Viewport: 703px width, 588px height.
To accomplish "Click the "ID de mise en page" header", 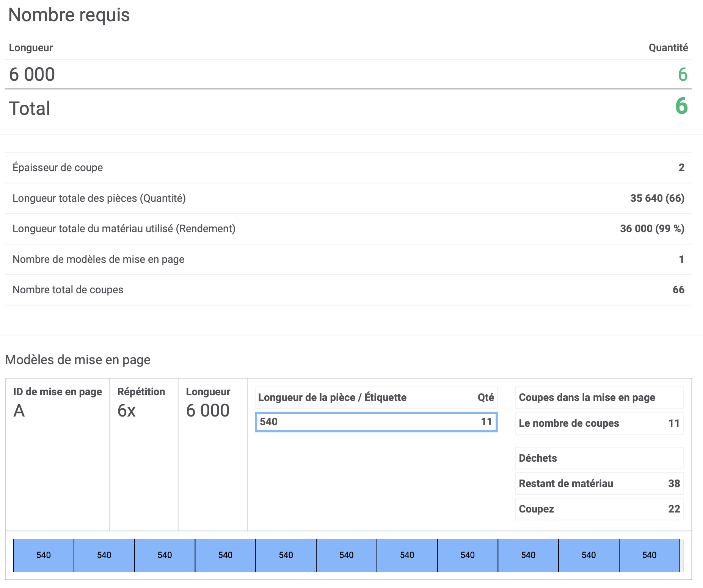I will click(x=58, y=392).
